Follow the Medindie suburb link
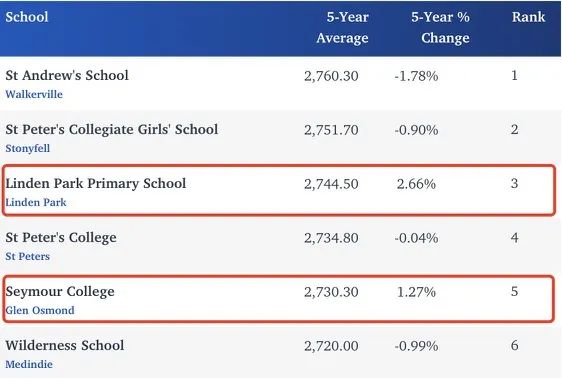Image resolution: width=562 pixels, height=378 pixels. click(x=29, y=364)
